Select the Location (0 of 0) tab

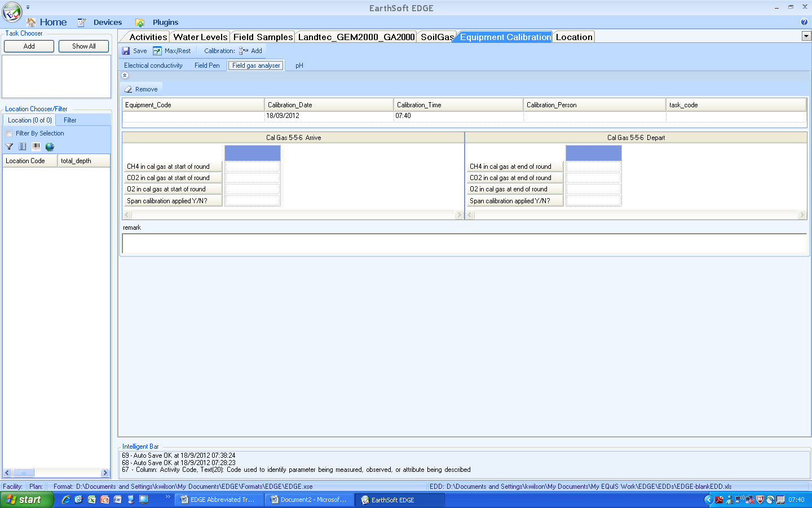[30, 120]
